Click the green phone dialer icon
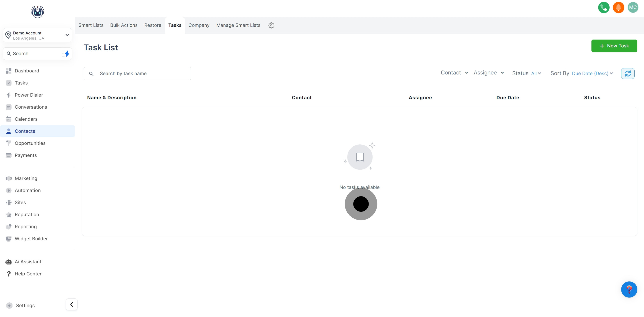This screenshot has height=317, width=644. click(604, 8)
